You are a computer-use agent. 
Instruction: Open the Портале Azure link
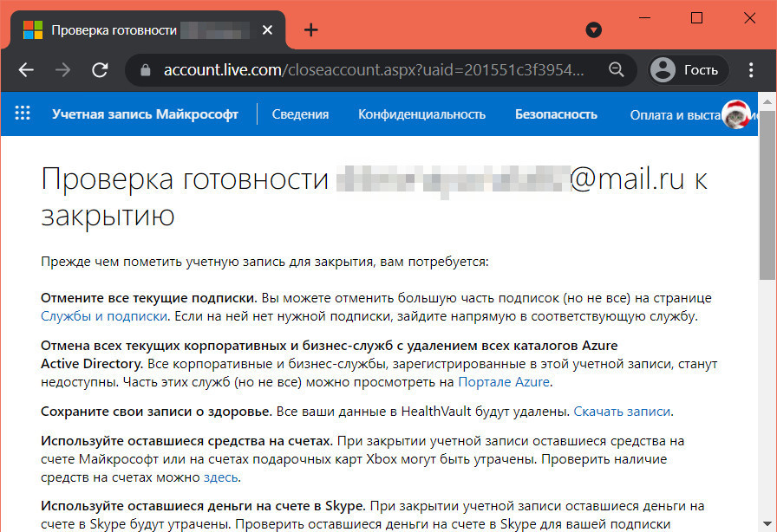point(503,382)
